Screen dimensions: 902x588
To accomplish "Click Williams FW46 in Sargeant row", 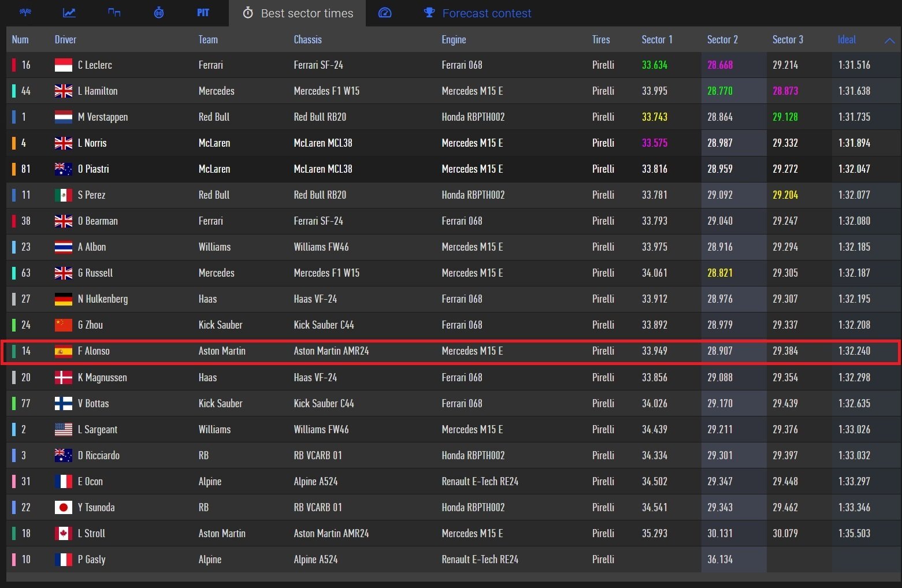I will [x=321, y=429].
